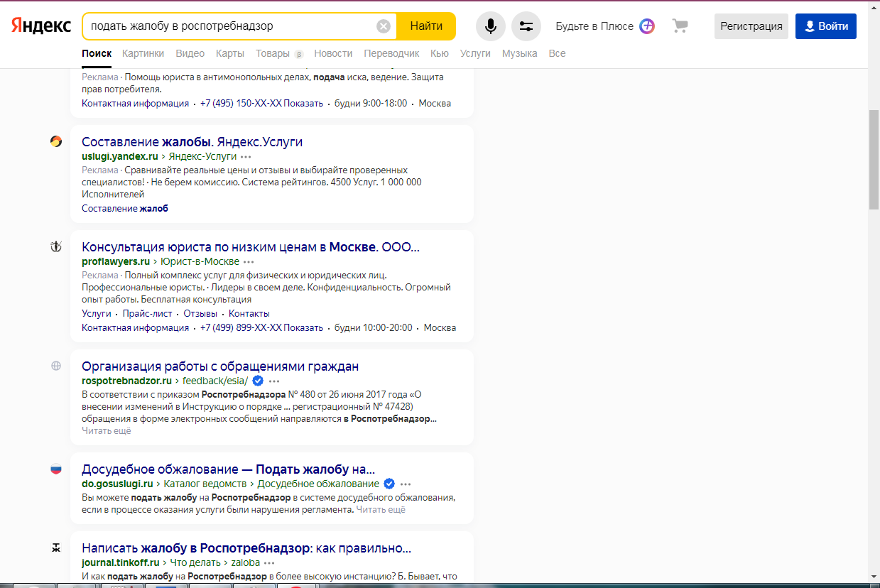Image resolution: width=880 pixels, height=588 pixels.
Task: Click the scrollbar up arrow
Action: pyautogui.click(x=874, y=8)
